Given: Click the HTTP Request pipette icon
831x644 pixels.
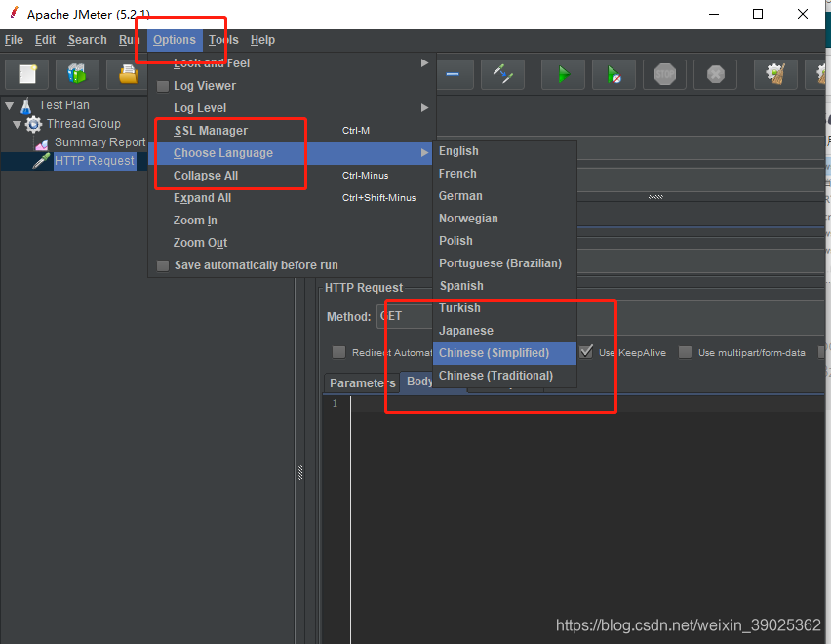Looking at the screenshot, I should [41, 161].
